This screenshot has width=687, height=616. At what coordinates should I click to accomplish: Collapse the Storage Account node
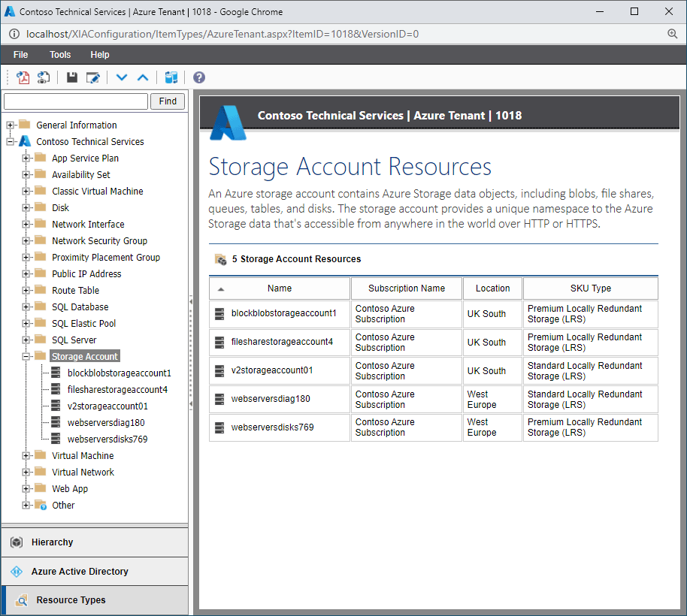(26, 356)
